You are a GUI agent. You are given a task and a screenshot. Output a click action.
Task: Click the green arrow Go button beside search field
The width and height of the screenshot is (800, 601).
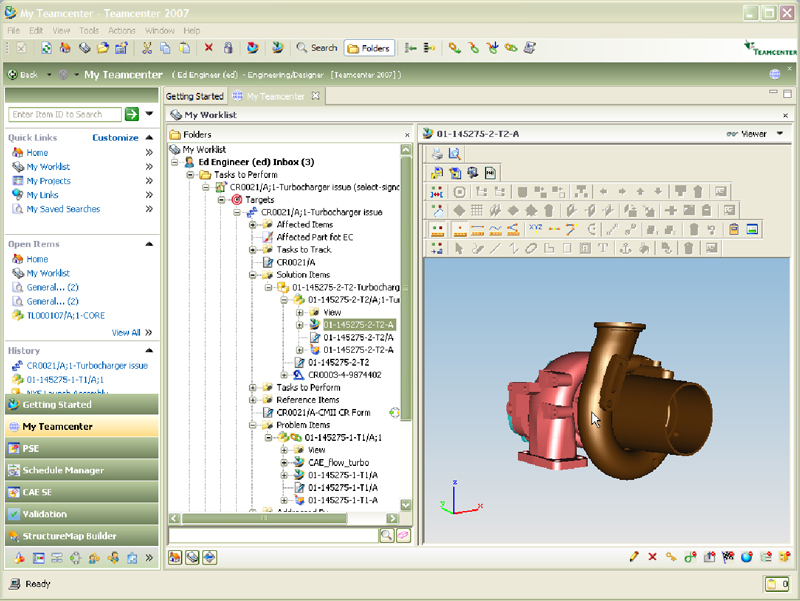pos(132,114)
